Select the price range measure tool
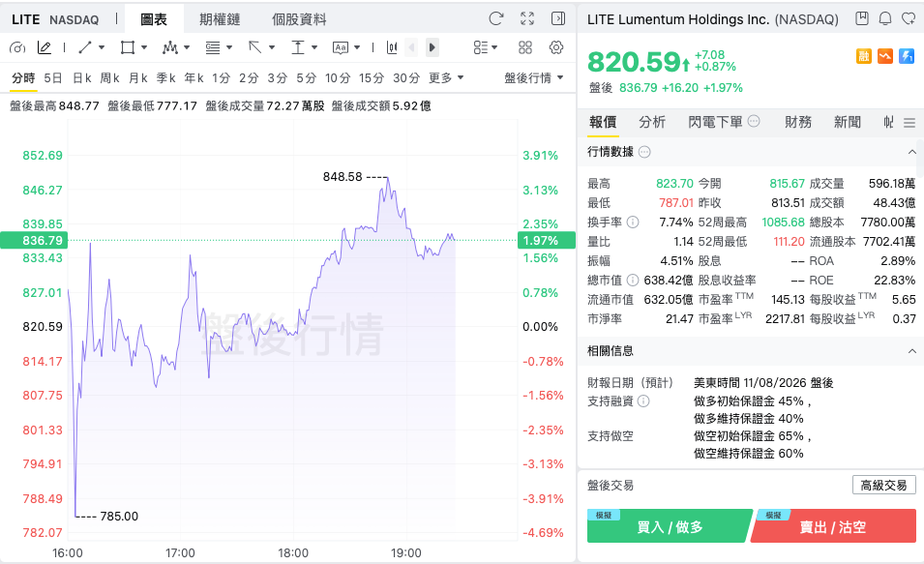 [x=298, y=47]
